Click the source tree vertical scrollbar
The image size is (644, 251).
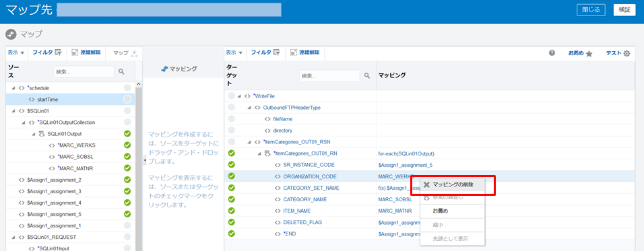click(x=139, y=168)
